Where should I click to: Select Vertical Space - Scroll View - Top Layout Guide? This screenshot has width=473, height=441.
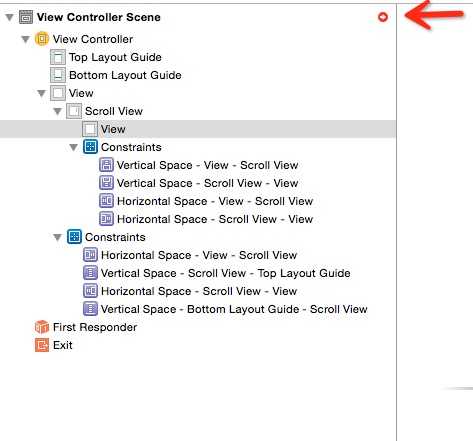(225, 273)
